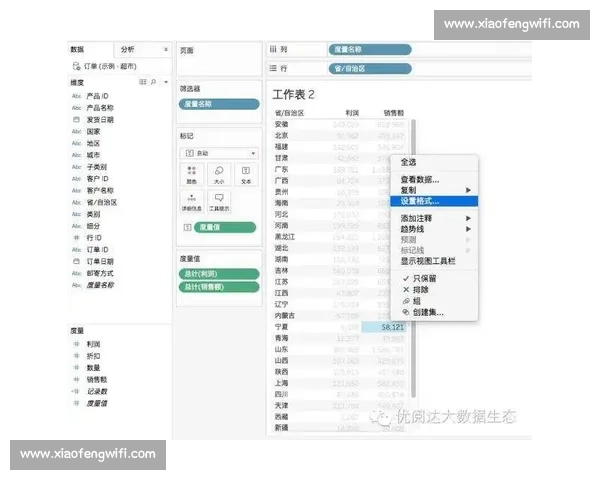
Task: Click the measure icon beside 销售额 in measures
Action: click(x=77, y=379)
